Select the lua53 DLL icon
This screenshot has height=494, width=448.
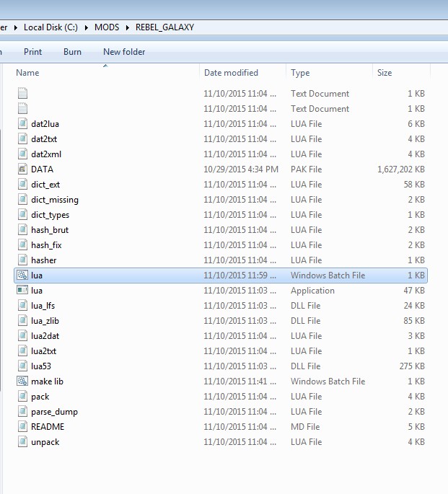pyautogui.click(x=22, y=366)
